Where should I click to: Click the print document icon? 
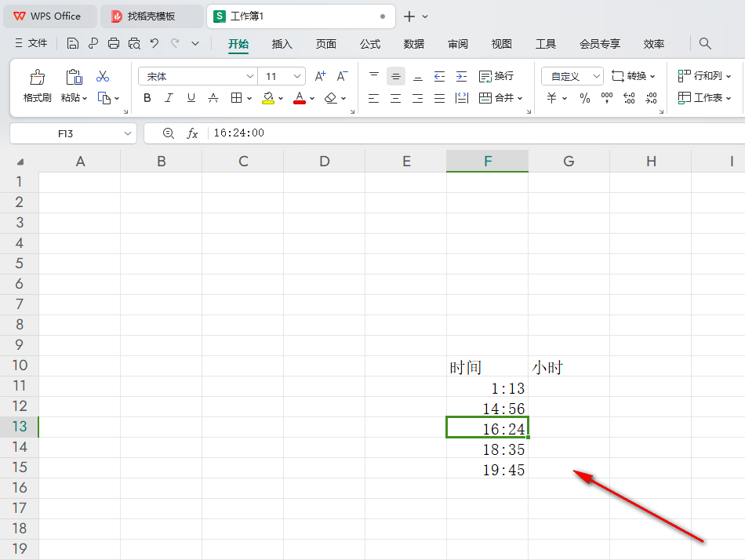(113, 43)
